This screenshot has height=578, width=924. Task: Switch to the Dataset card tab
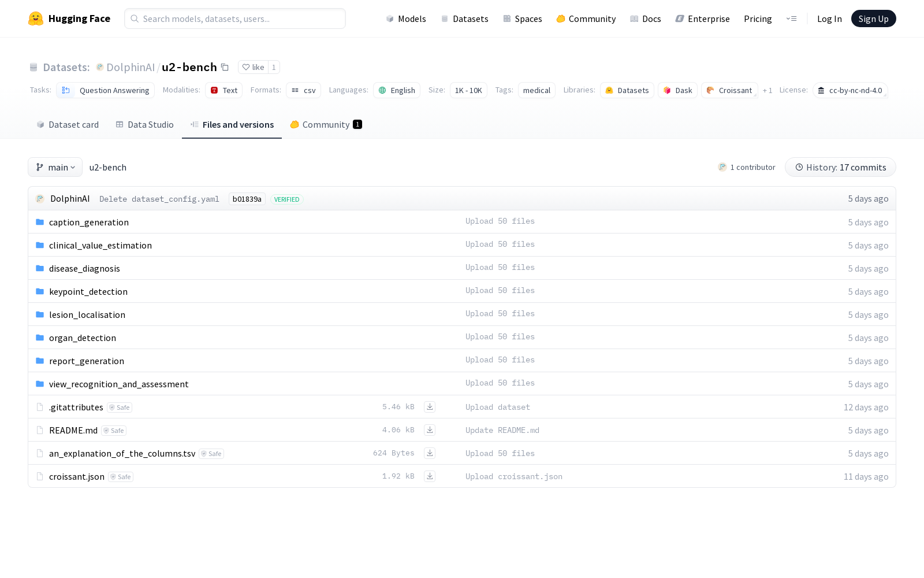coord(68,125)
